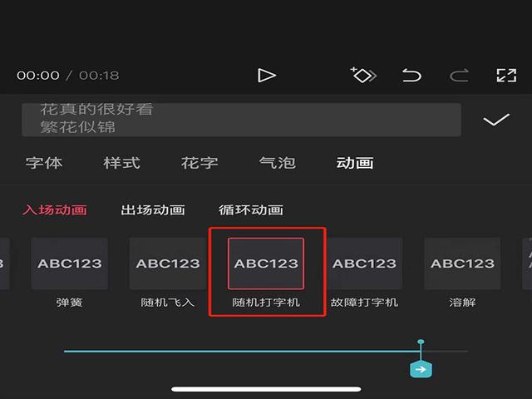This screenshot has width=532, height=399.
Task: Switch to the 字体 tab
Action: (44, 163)
